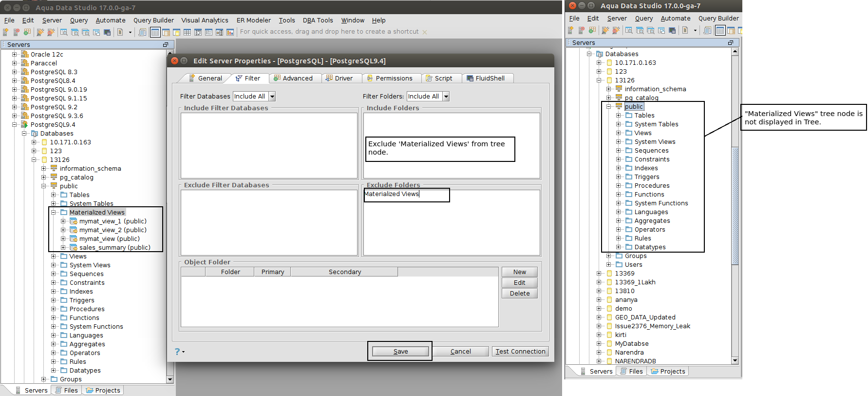Collapse the Materialized Views node in left tree
Viewport: 868px width, 396px height.
click(54, 213)
